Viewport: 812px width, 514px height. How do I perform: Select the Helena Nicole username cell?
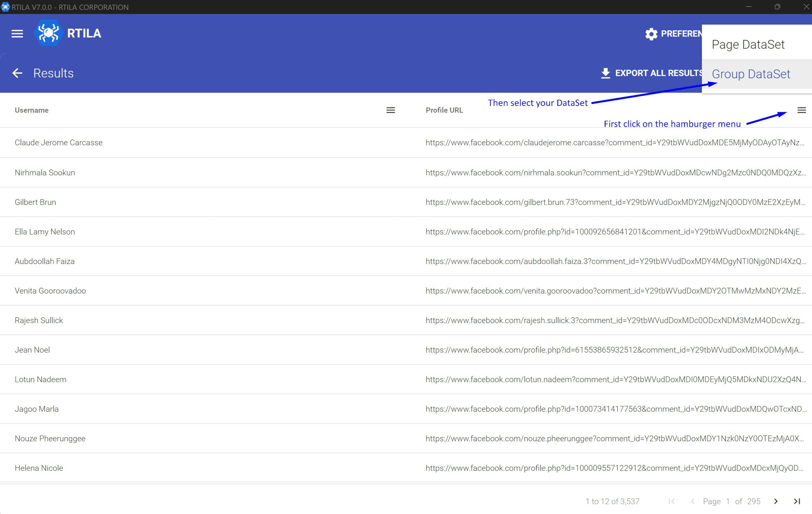coord(39,468)
